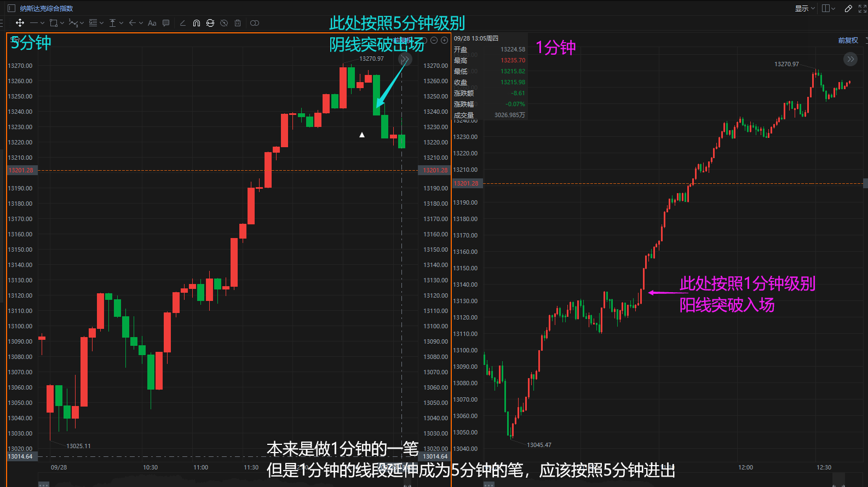
Task: Expand the wave tool dropdown arrow
Action: click(82, 23)
